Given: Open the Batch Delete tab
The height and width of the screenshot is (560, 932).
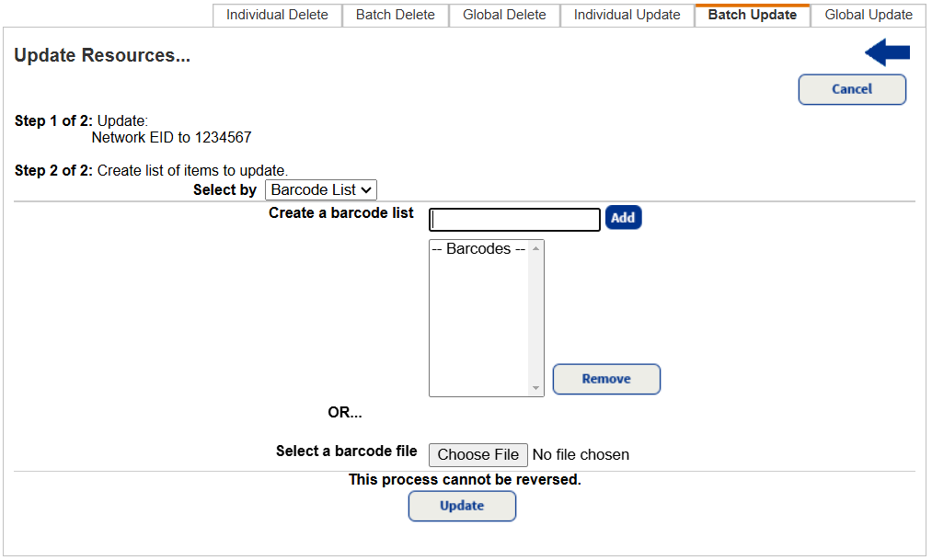Looking at the screenshot, I should (x=396, y=15).
